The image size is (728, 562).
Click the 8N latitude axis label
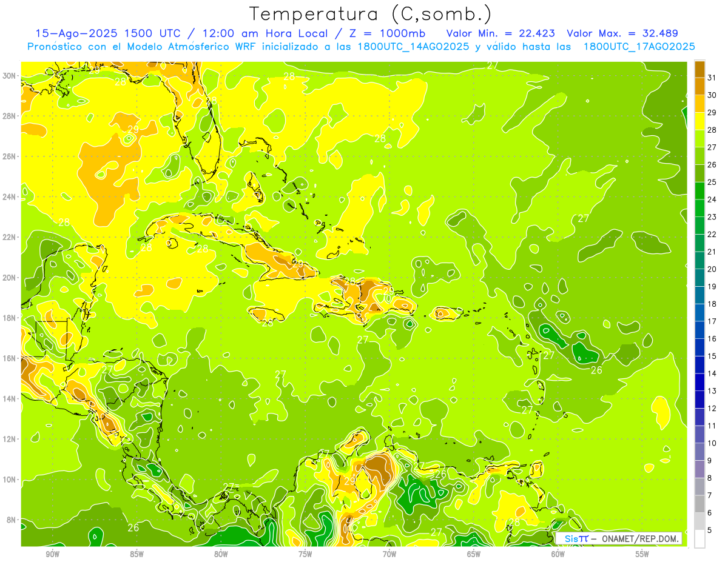[x=12, y=520]
